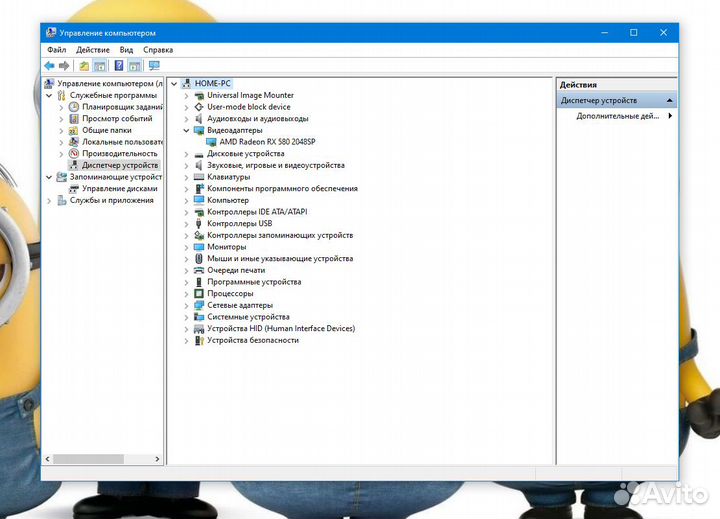Click the Up one level folder icon
The image size is (720, 519).
click(85, 66)
